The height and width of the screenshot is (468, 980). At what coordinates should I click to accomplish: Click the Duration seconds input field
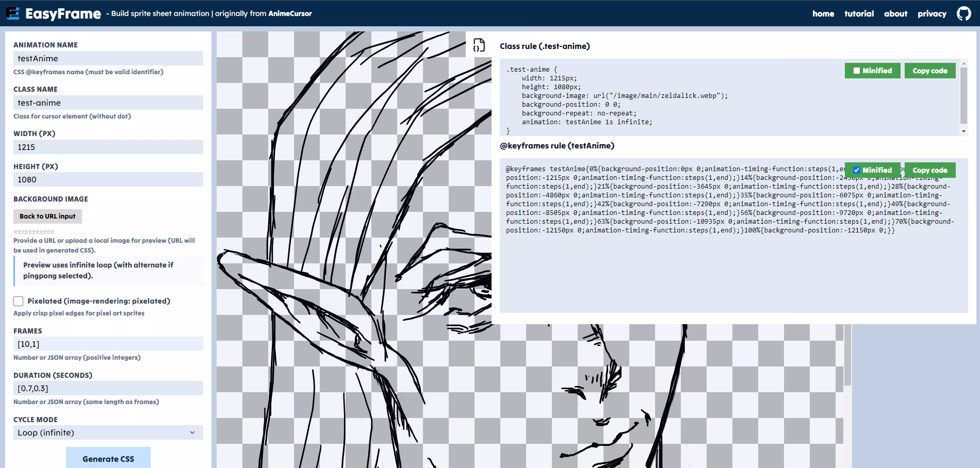[x=108, y=388]
